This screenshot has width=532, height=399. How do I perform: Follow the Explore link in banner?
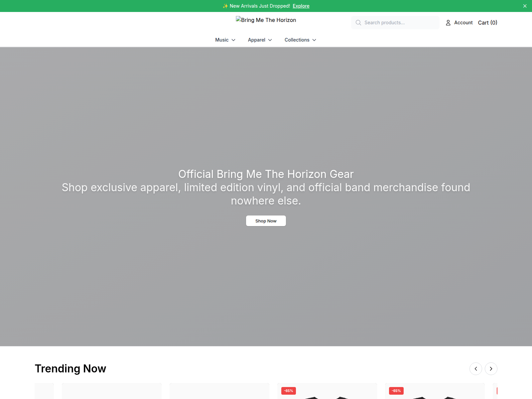coord(301,6)
